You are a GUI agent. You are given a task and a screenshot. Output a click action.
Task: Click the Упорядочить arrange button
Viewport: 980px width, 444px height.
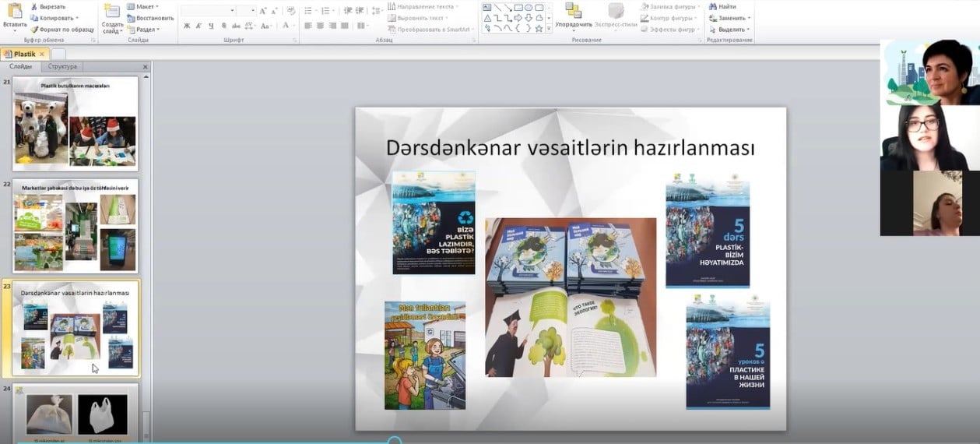574,17
